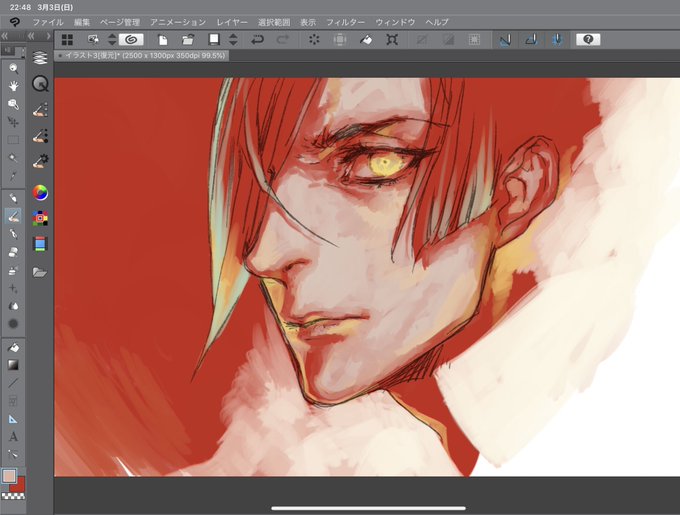This screenshot has height=515, width=680.
Task: Select the Fill bucket tool
Action: [x=13, y=347]
